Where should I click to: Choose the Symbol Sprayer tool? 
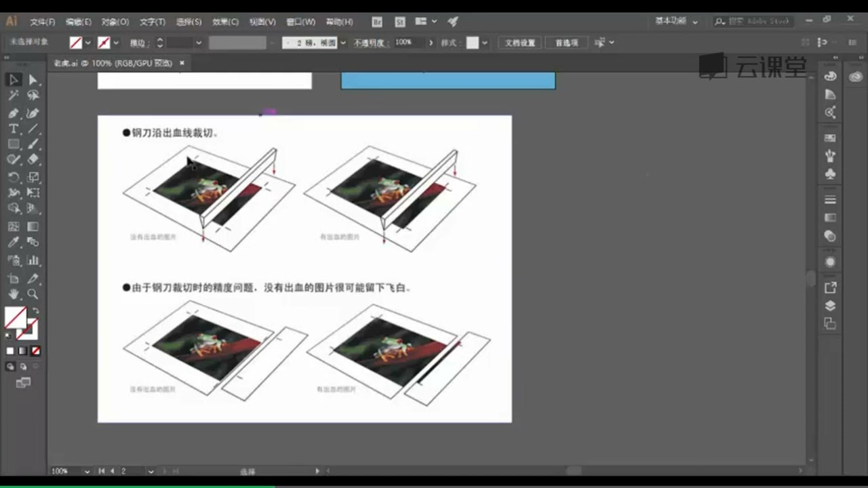pos(14,260)
